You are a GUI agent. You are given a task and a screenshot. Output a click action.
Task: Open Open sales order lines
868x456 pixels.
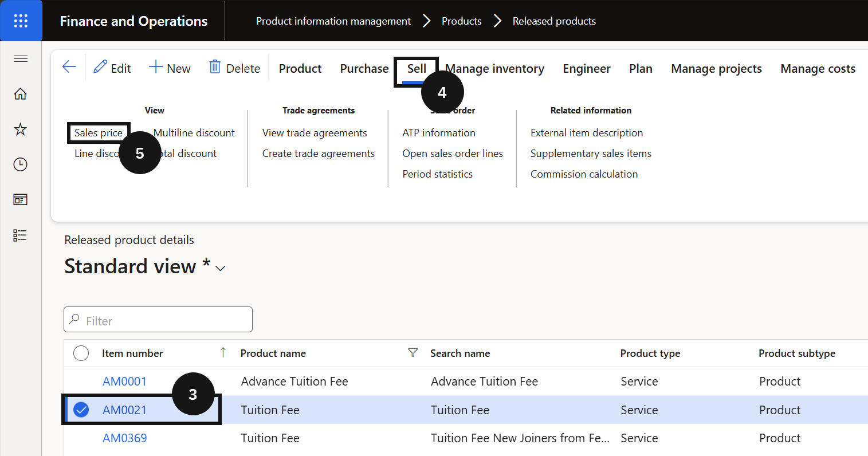tap(453, 154)
